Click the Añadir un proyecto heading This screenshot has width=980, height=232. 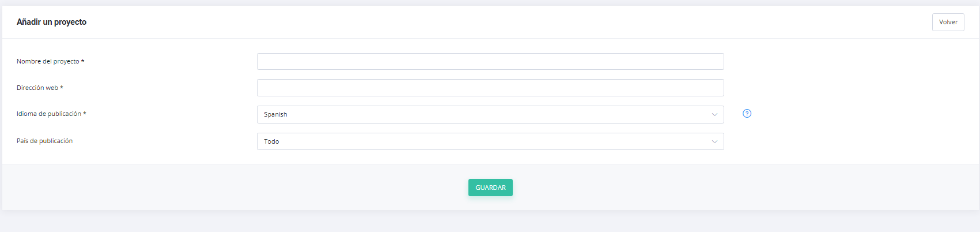[51, 22]
